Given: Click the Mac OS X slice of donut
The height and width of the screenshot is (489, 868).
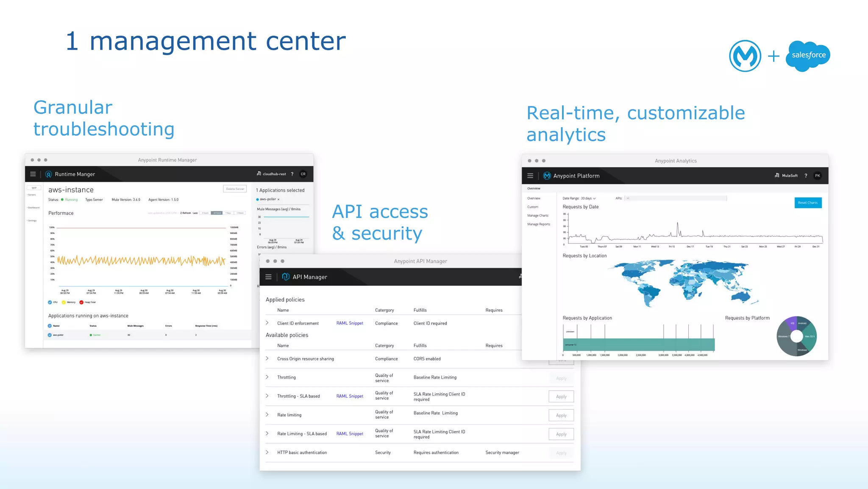Looking at the screenshot, I should tap(810, 336).
